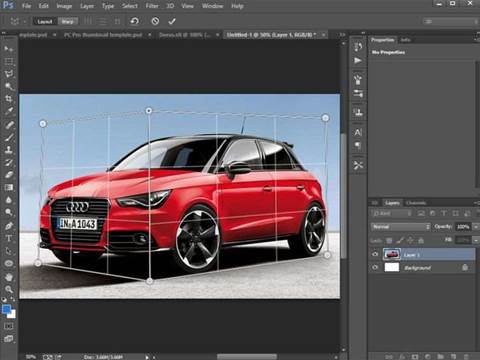Image resolution: width=480 pixels, height=360 pixels.
Task: Open the Window menu
Action: [212, 6]
